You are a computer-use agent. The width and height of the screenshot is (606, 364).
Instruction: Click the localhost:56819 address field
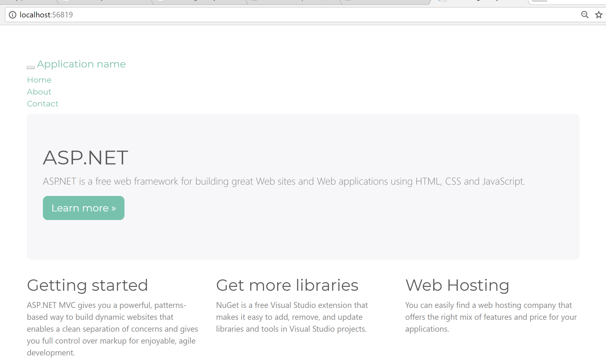277,15
